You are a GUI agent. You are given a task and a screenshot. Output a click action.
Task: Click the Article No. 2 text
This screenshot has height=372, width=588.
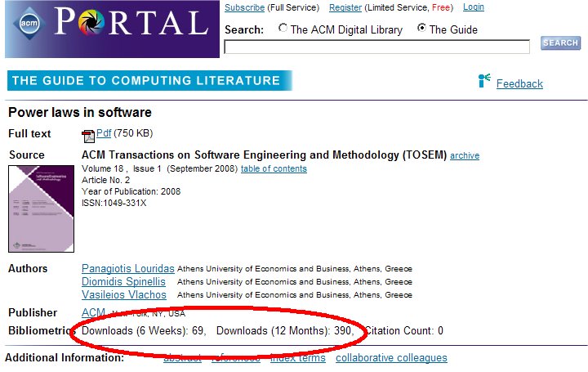pos(105,180)
